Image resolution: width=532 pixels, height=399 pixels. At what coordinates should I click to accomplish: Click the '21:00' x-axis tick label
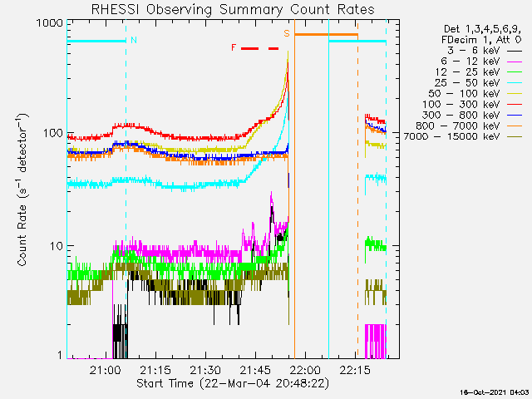(106, 370)
